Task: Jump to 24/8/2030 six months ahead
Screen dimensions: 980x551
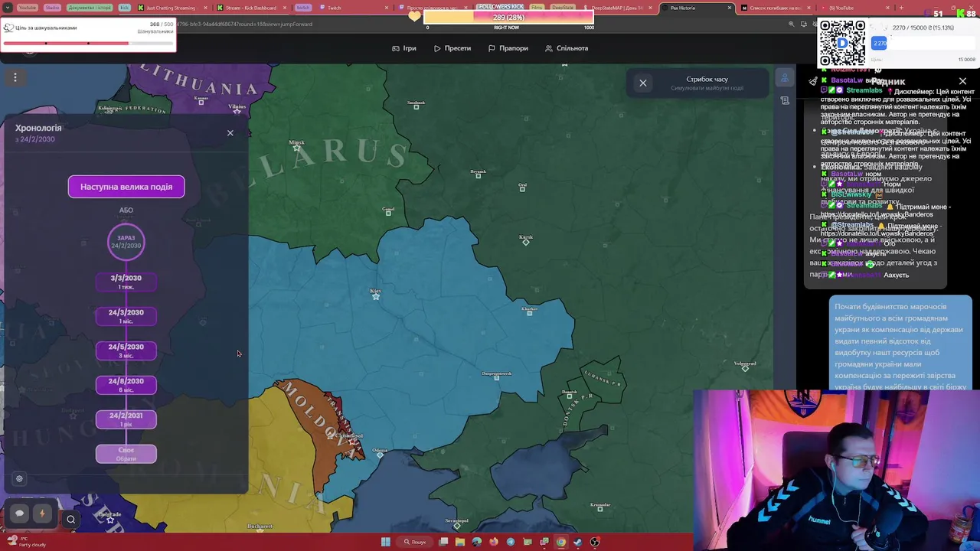Action: click(126, 385)
